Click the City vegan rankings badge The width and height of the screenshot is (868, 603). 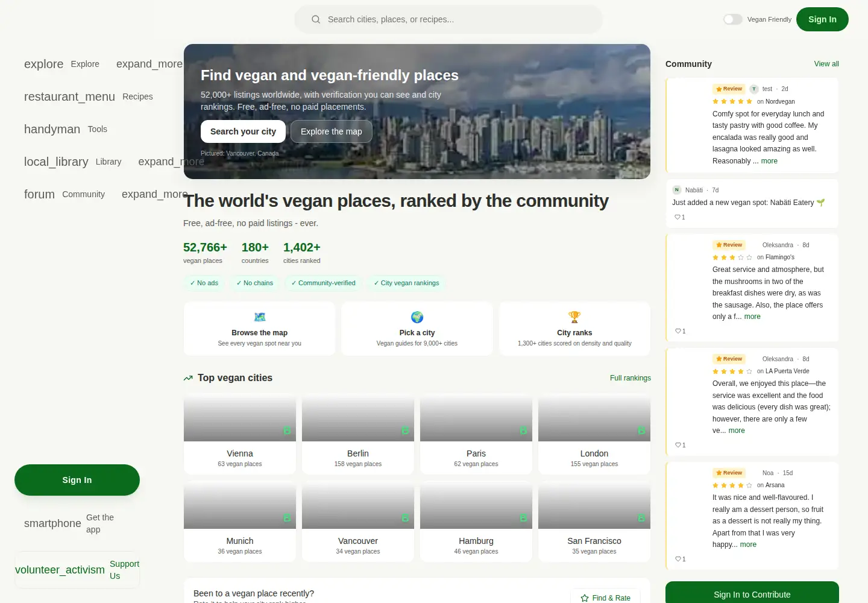pos(406,283)
